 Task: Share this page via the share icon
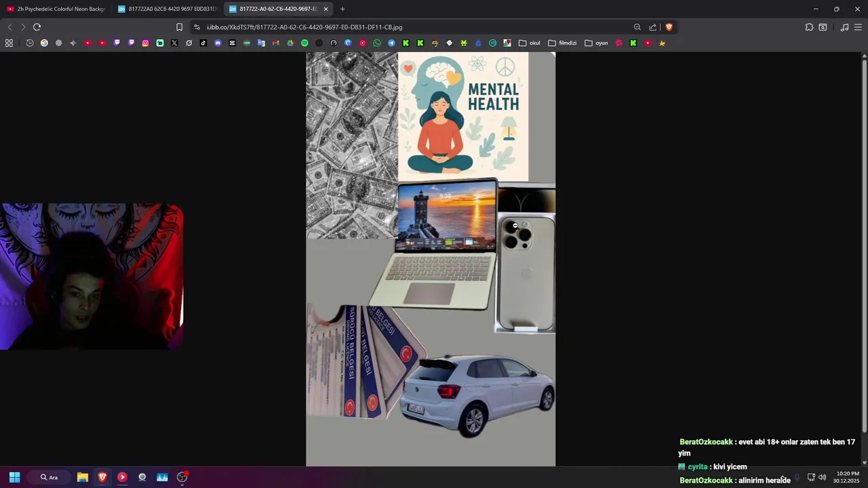click(x=652, y=27)
